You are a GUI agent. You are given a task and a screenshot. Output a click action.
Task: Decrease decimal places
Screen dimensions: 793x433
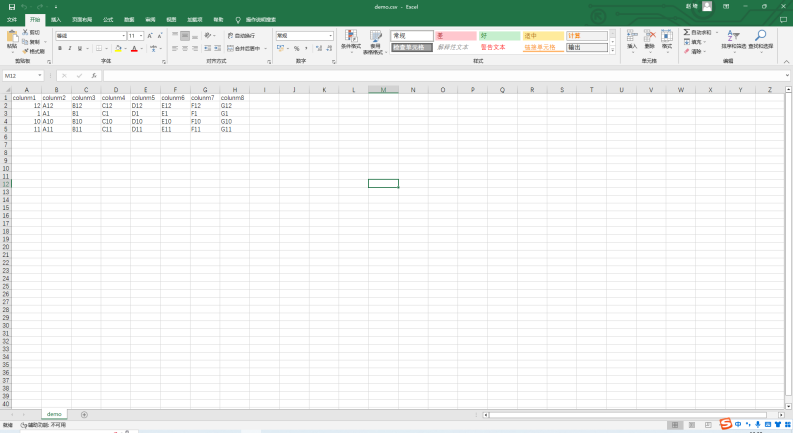[x=329, y=49]
